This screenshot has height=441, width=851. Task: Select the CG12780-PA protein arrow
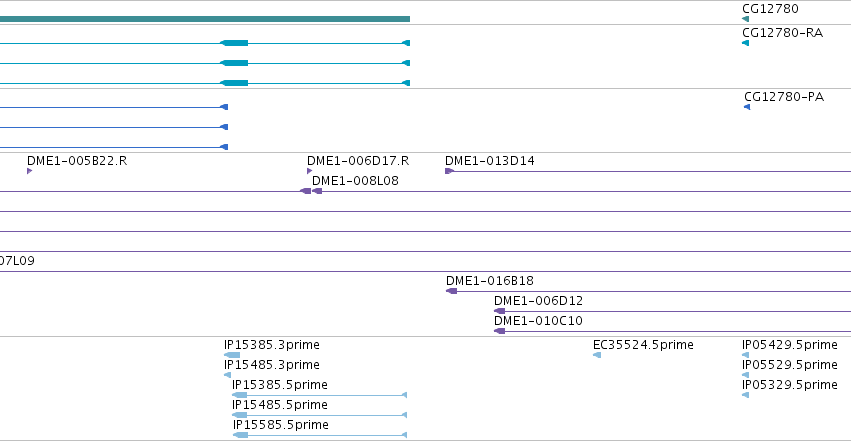coord(747,107)
